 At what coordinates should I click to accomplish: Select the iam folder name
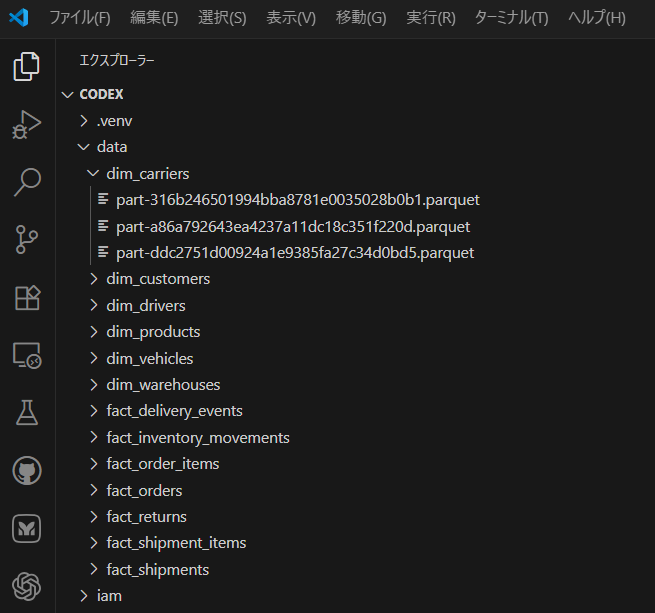coord(109,596)
